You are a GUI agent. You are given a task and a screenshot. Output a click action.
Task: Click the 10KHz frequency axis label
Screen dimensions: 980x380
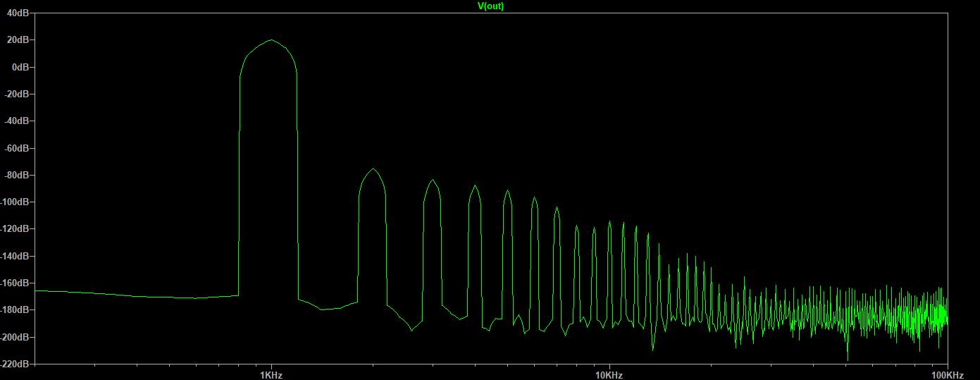(608, 375)
